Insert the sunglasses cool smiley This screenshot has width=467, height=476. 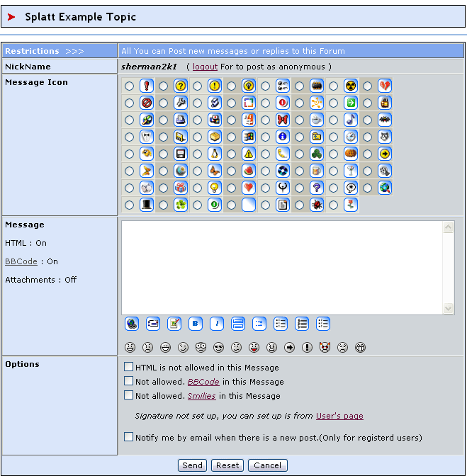[219, 348]
